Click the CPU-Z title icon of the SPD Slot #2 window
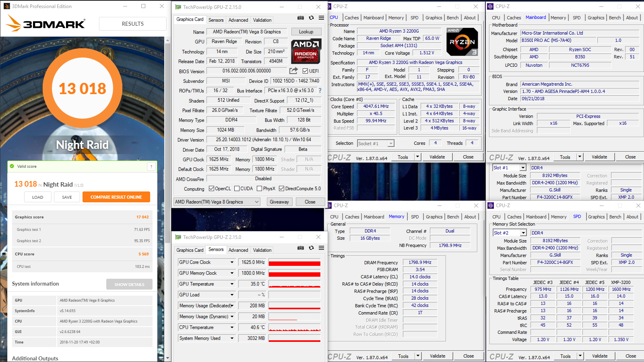 pyautogui.click(x=491, y=205)
